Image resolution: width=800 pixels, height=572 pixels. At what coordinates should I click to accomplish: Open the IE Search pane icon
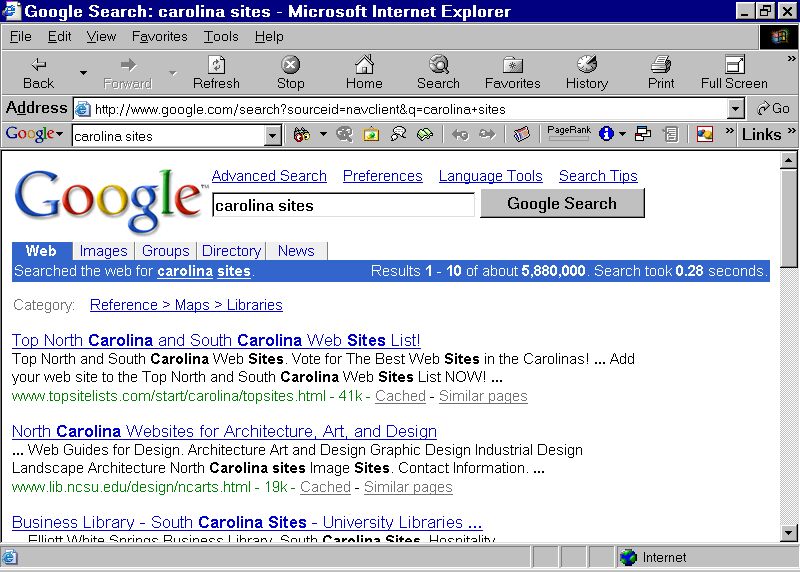coord(438,73)
